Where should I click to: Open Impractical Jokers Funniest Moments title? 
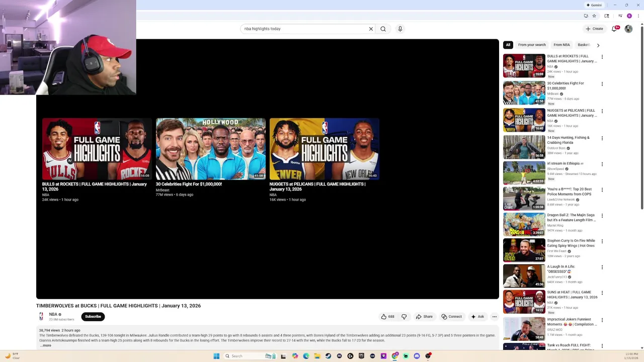coord(572,322)
